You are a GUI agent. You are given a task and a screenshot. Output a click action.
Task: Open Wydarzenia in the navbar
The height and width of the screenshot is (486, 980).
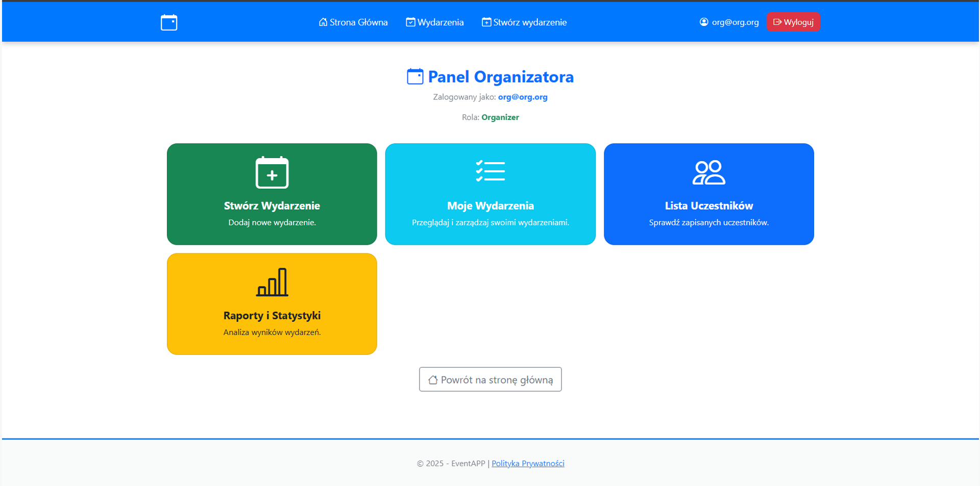click(435, 22)
